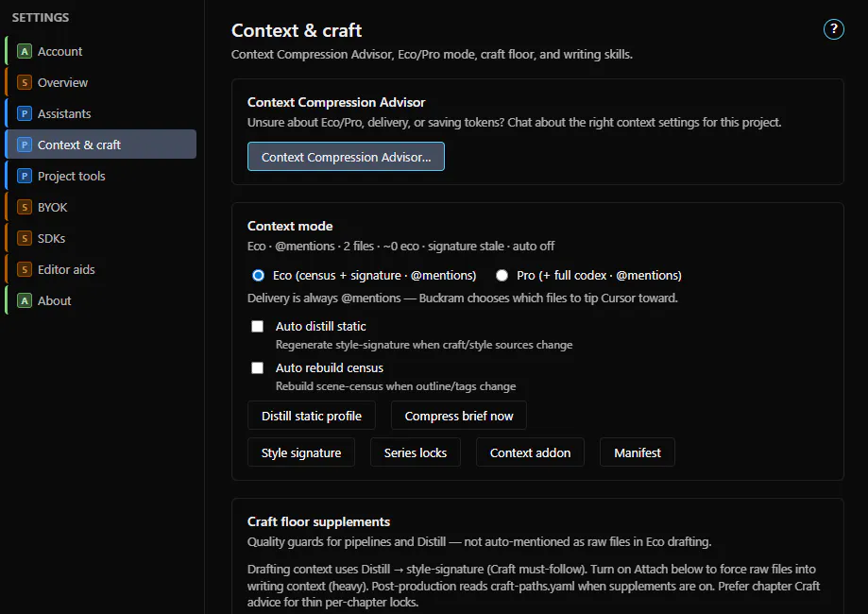Click the Series locks button

[x=416, y=452]
